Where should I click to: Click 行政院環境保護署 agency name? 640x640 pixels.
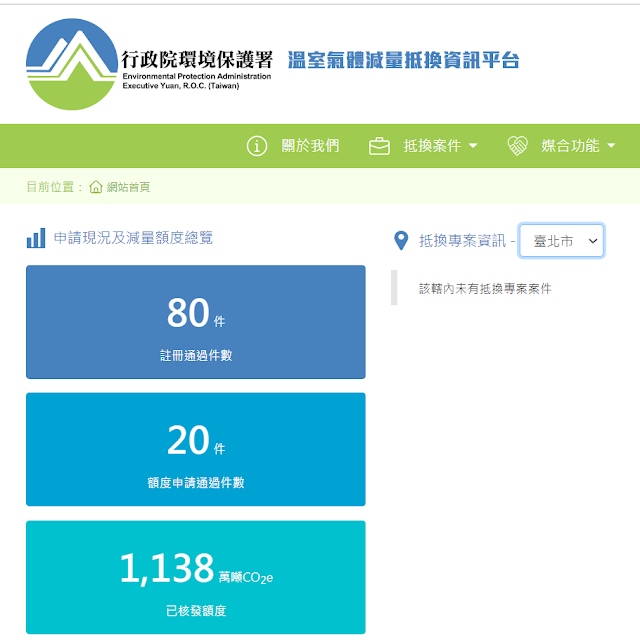coord(197,60)
